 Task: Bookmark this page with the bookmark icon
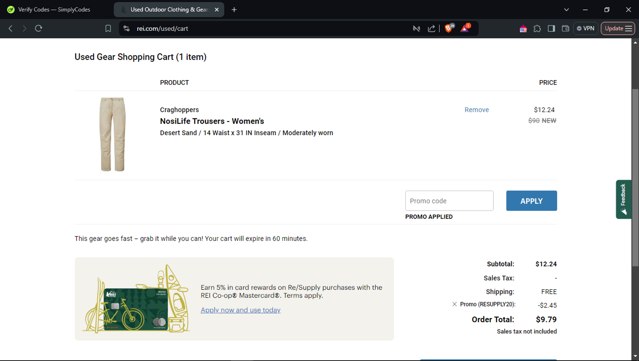(108, 29)
